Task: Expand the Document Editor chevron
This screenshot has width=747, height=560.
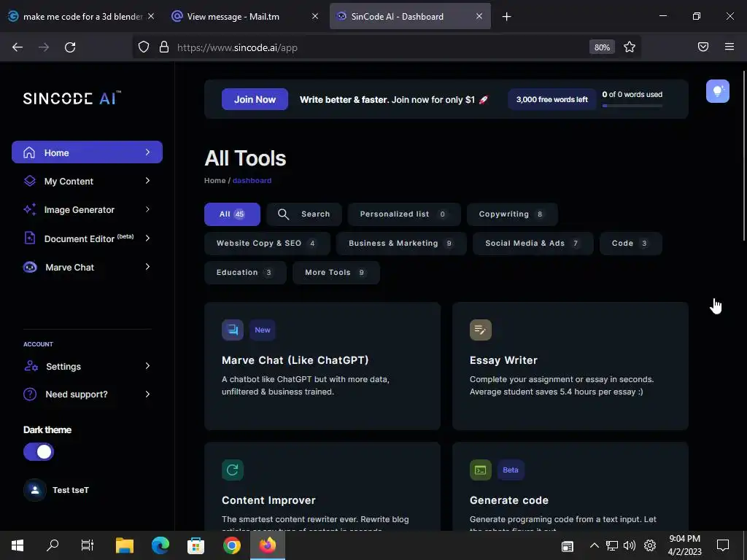Action: pyautogui.click(x=147, y=238)
